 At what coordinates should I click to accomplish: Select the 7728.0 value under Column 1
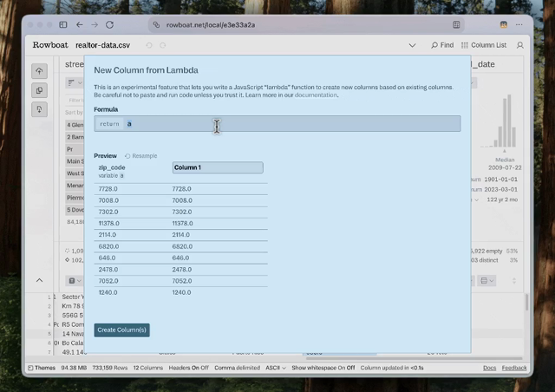181,189
